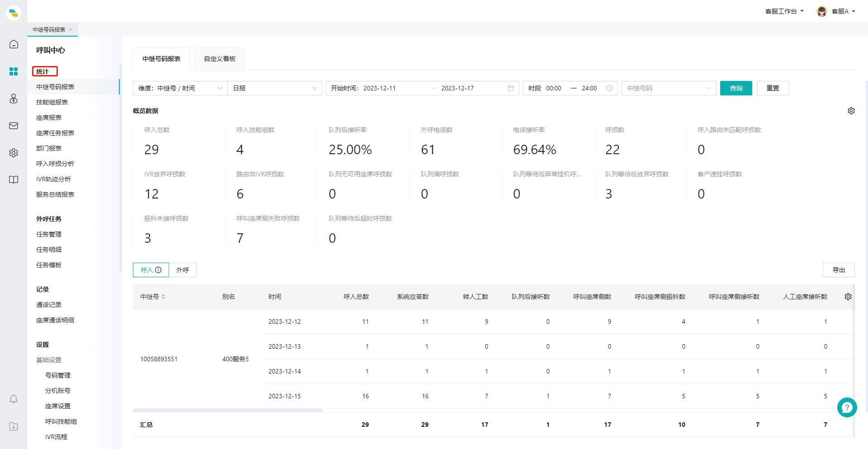Click the 2023-12-12 row date cell
The height and width of the screenshot is (449, 868).
[x=284, y=321]
